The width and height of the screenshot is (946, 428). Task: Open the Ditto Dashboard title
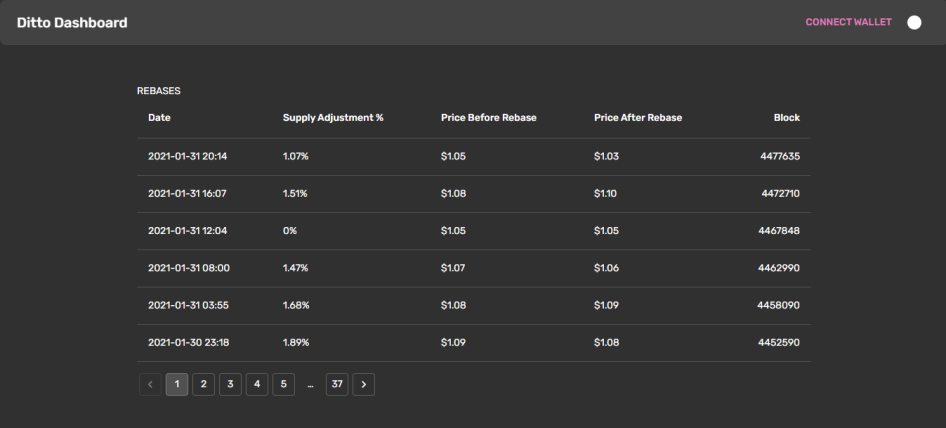(72, 23)
